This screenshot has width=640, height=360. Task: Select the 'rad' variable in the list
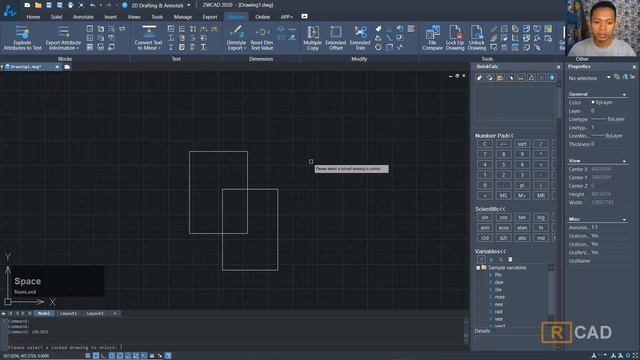(x=498, y=312)
